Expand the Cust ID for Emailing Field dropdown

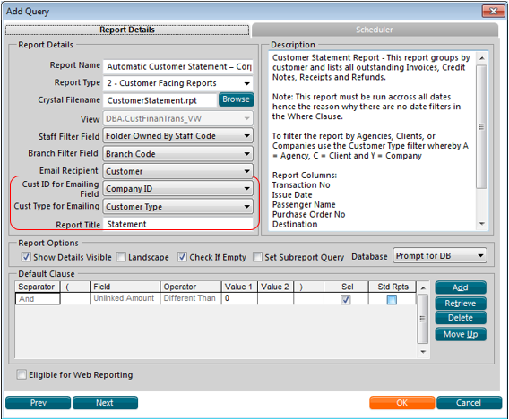pyautogui.click(x=177, y=188)
